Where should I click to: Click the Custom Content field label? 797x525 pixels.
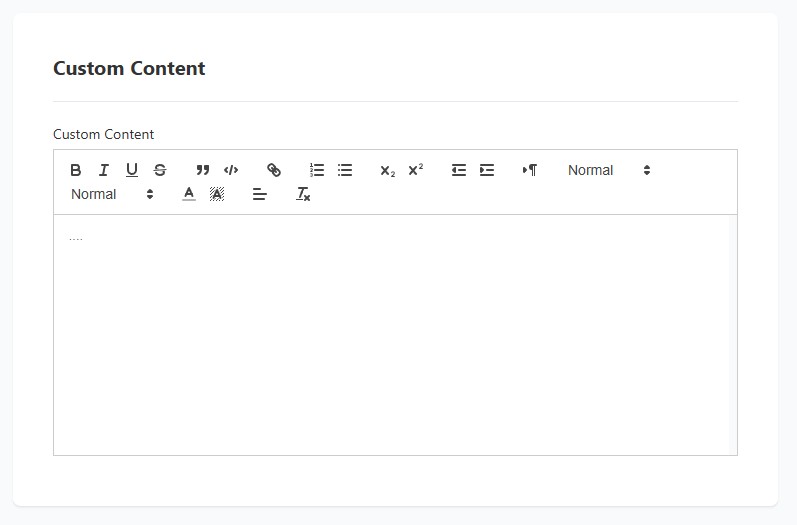[x=103, y=134]
